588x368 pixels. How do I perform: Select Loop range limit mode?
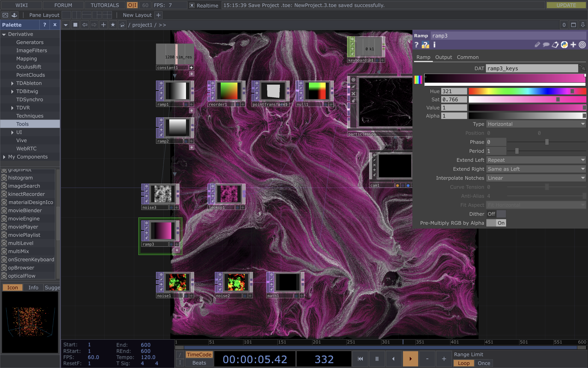464,363
